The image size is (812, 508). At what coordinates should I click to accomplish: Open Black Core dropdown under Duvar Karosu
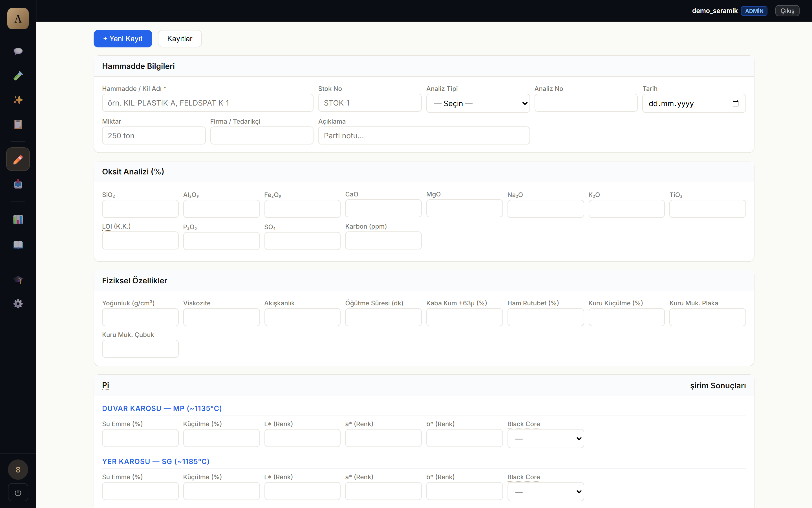pyautogui.click(x=546, y=439)
